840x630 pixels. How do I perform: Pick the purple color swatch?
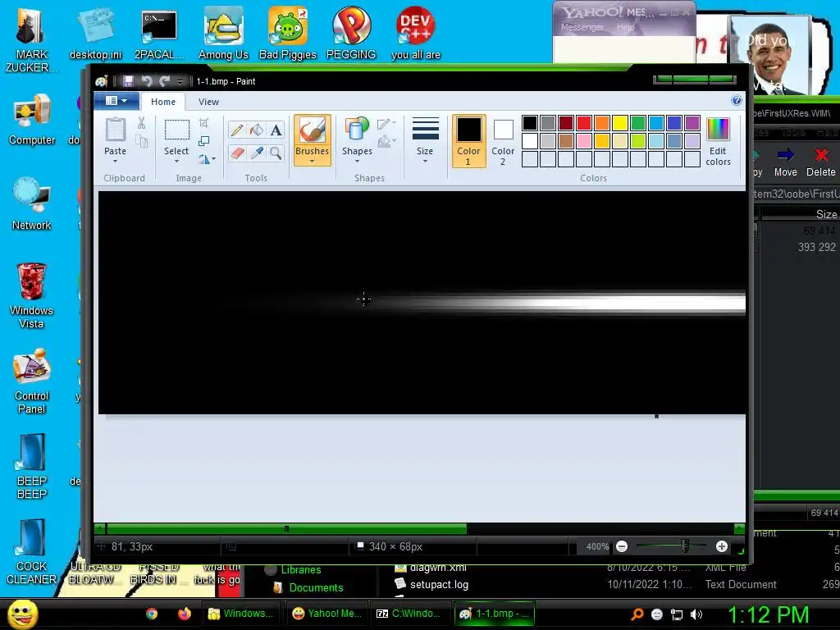(x=692, y=123)
